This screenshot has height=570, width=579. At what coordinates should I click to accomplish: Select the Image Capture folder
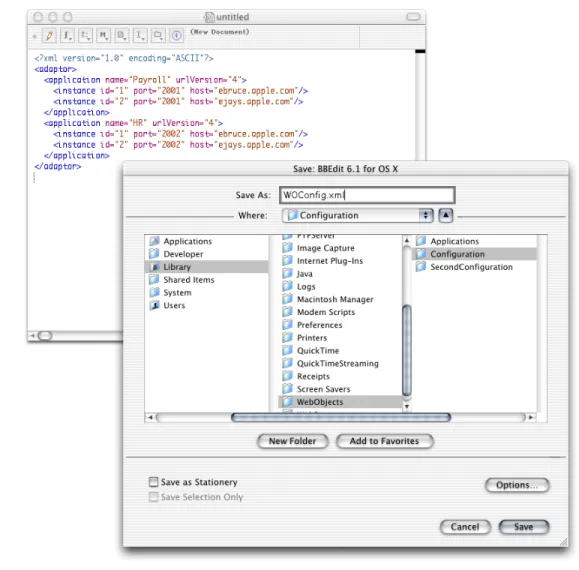[340, 248]
